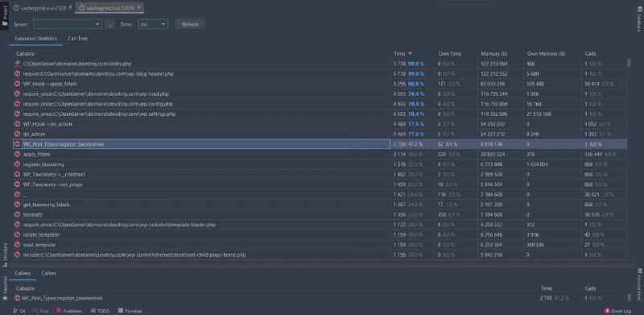This screenshot has height=315, width=644.
Task: Open the Terminal tool window
Action: [x=130, y=311]
